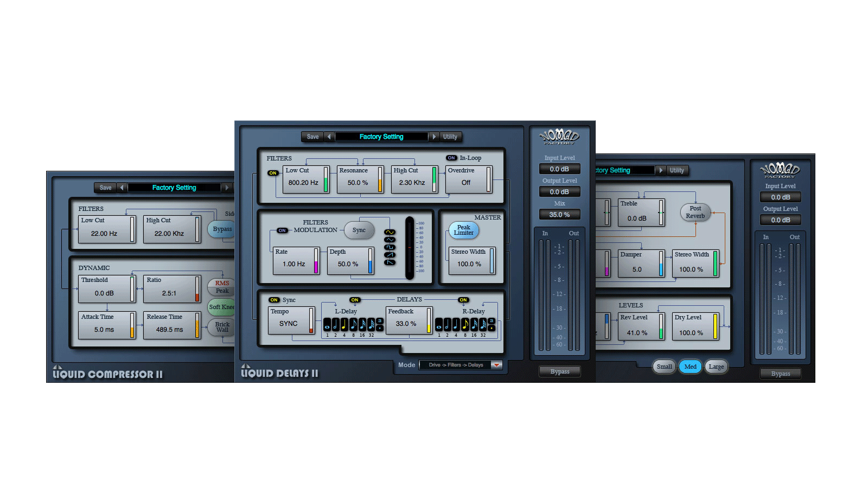The width and height of the screenshot is (868, 488).
Task: Choose sixteenth note for L-Delay
Action: pyautogui.click(x=362, y=324)
